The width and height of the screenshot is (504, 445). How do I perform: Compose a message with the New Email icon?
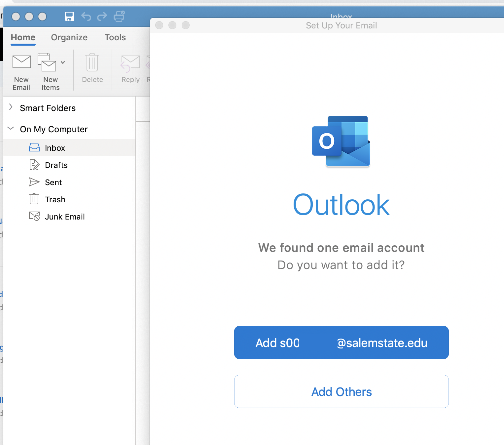tap(21, 62)
